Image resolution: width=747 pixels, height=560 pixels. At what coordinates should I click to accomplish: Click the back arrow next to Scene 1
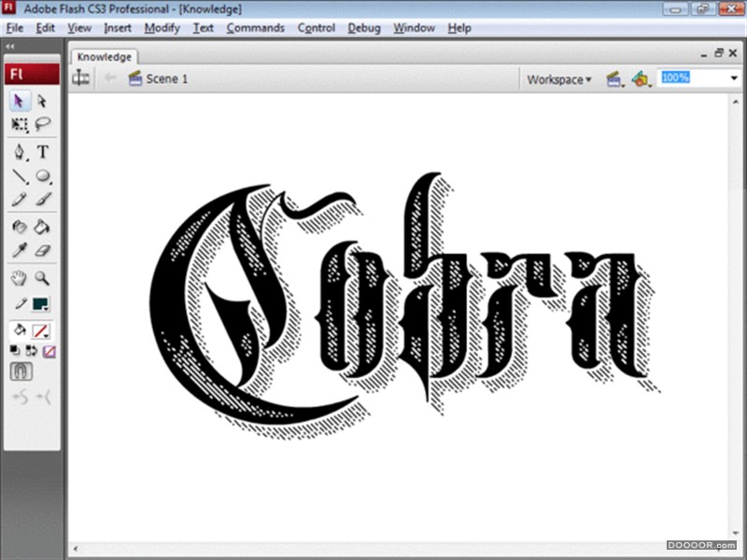click(110, 77)
